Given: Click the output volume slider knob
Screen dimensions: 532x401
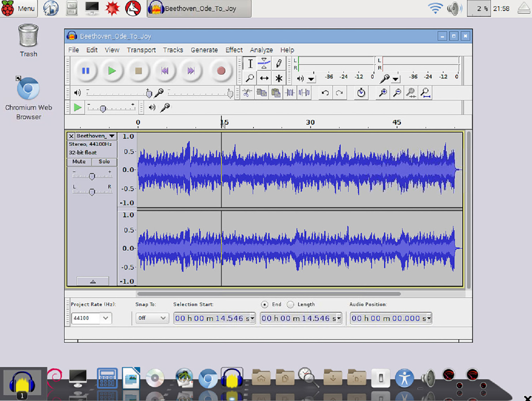Looking at the screenshot, I should pos(148,94).
